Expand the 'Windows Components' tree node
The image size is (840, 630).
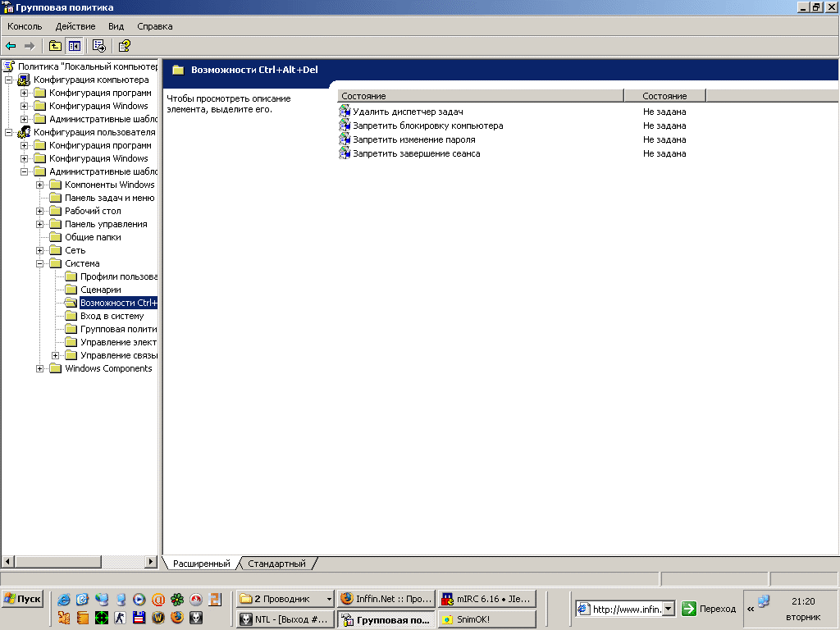[40, 368]
